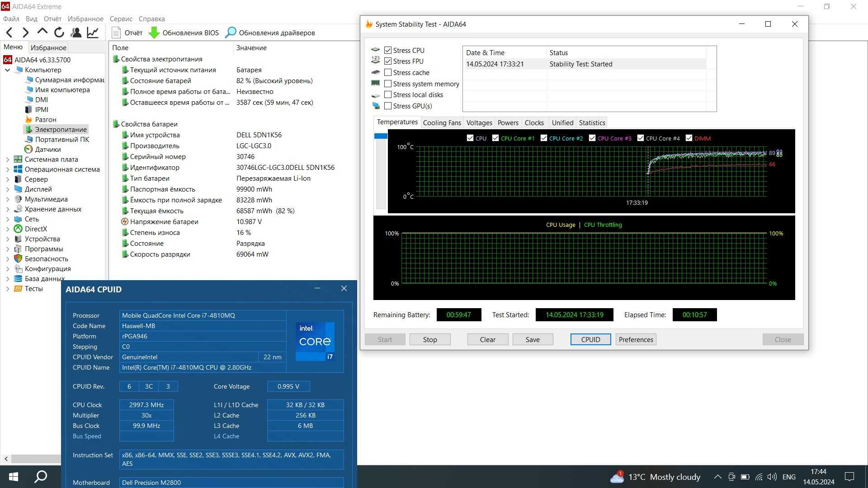The image size is (868, 488).
Task: Toggle CPU Core #3 graph checkbox
Action: [x=592, y=138]
